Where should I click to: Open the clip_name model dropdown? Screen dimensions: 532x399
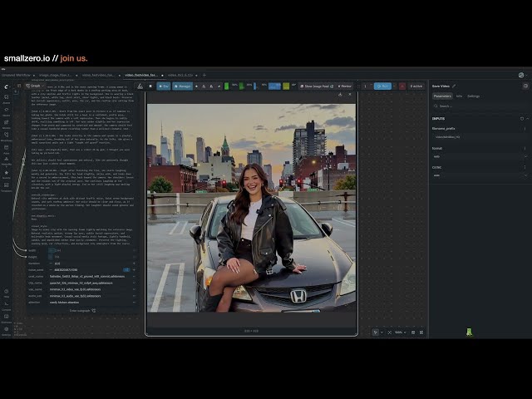click(92, 283)
